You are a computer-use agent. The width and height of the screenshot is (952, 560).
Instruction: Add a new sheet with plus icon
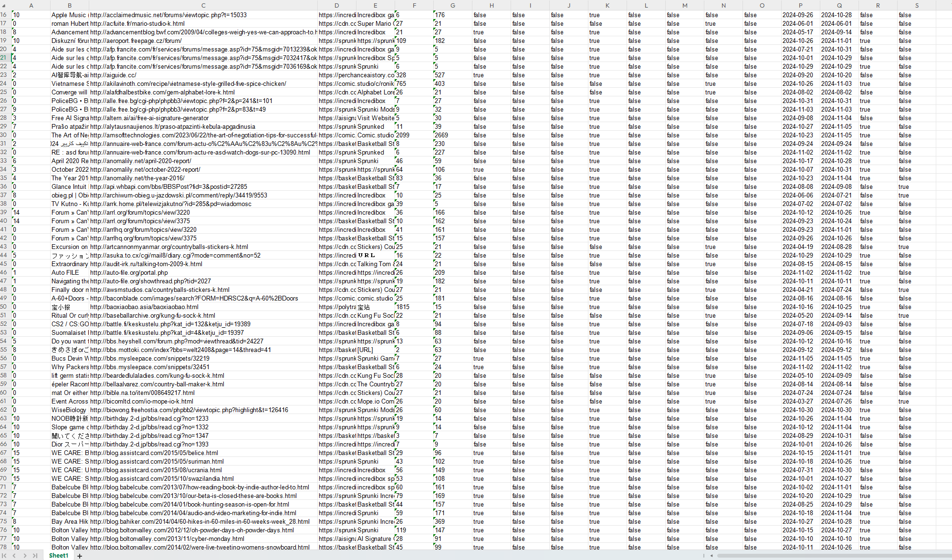(x=80, y=556)
